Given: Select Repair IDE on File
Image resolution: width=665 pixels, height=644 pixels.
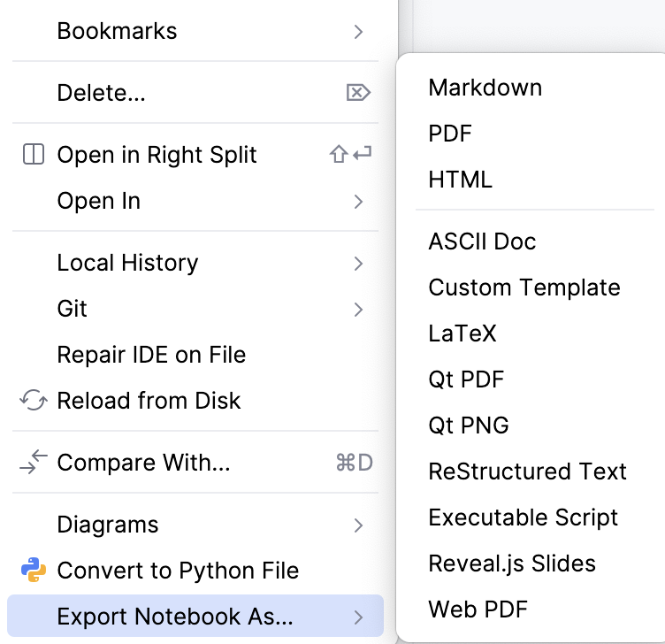Looking at the screenshot, I should 151,355.
